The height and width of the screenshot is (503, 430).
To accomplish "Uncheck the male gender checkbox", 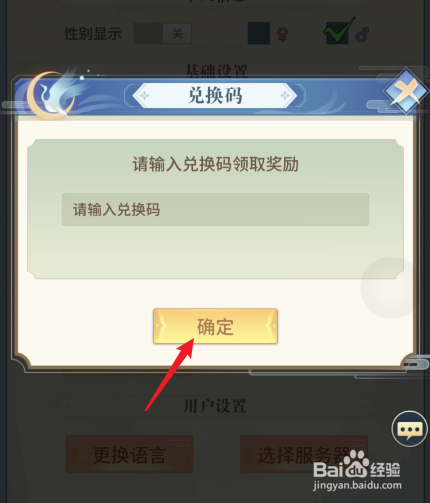I will [338, 33].
